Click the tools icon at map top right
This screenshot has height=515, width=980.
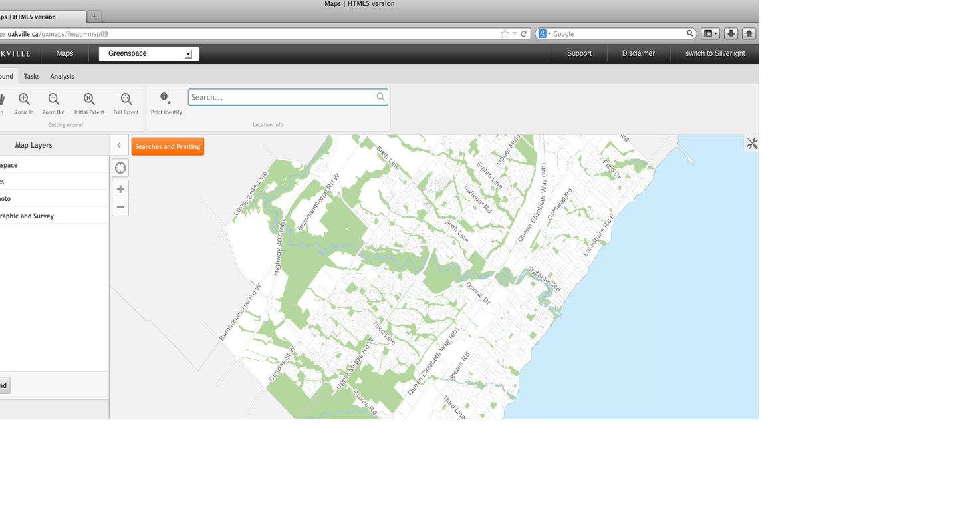751,142
